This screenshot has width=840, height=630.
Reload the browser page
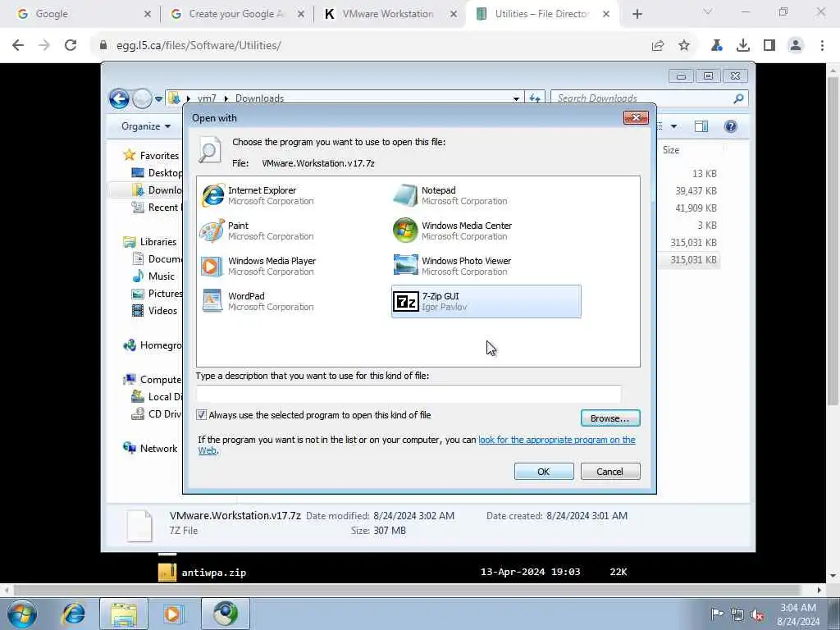point(71,46)
